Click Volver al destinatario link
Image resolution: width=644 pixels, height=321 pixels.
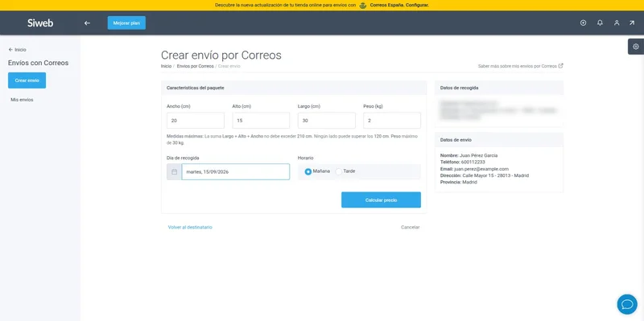point(190,227)
